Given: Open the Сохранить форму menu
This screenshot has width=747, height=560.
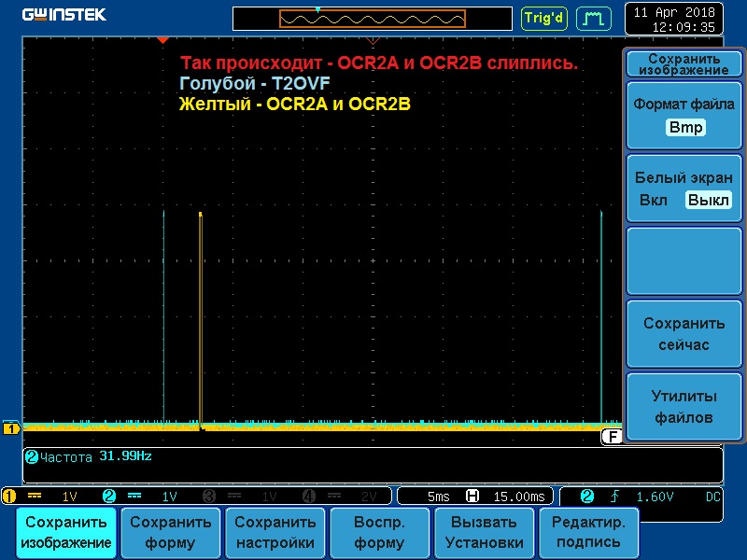Looking at the screenshot, I should pos(171,532).
